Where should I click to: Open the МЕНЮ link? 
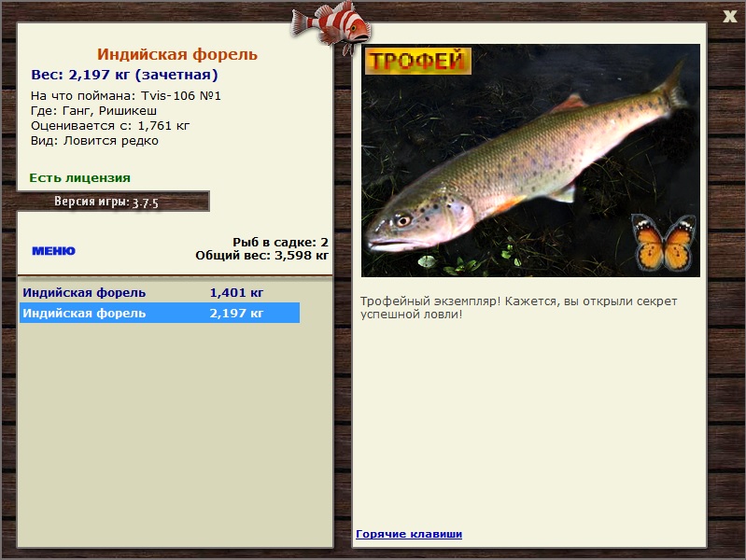pyautogui.click(x=54, y=251)
